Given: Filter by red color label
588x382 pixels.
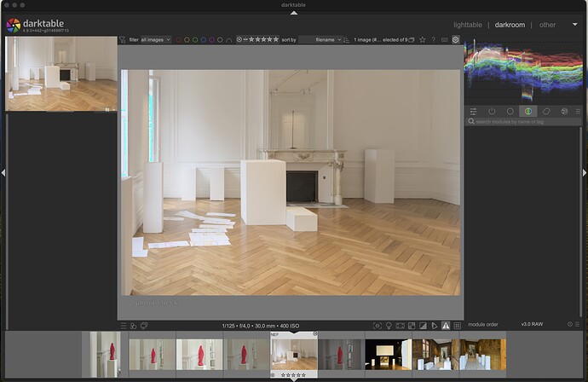Looking at the screenshot, I should coord(179,40).
